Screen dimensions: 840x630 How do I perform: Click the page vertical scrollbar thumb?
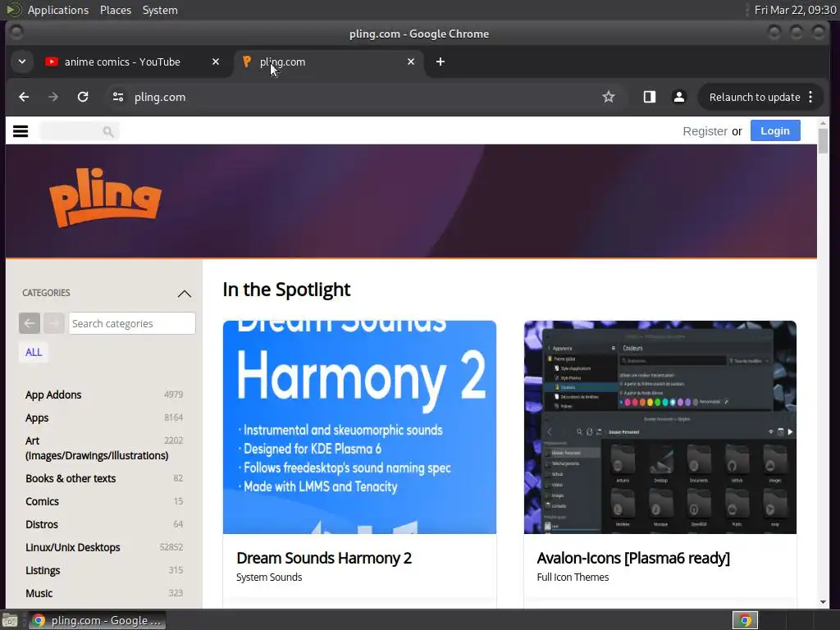(823, 141)
